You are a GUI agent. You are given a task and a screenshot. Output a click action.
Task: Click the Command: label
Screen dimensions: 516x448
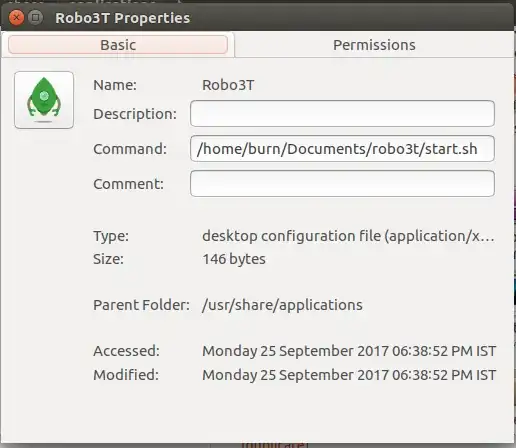130,149
